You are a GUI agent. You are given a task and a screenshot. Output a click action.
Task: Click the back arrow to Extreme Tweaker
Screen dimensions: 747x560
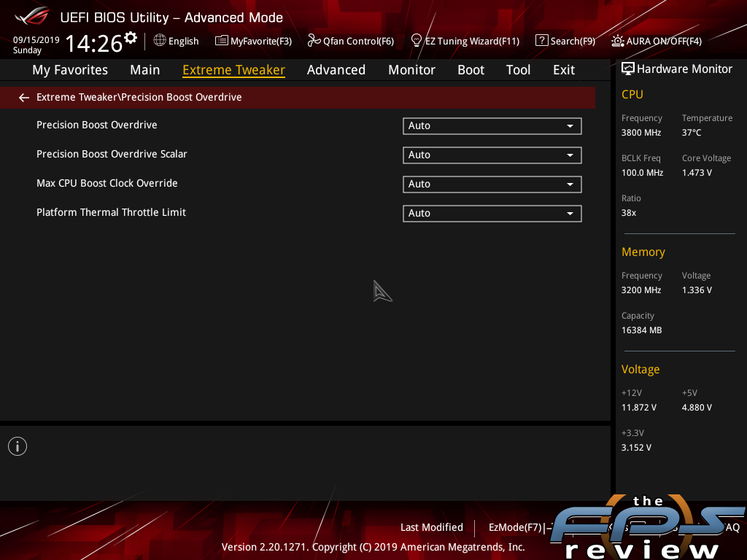click(x=24, y=98)
